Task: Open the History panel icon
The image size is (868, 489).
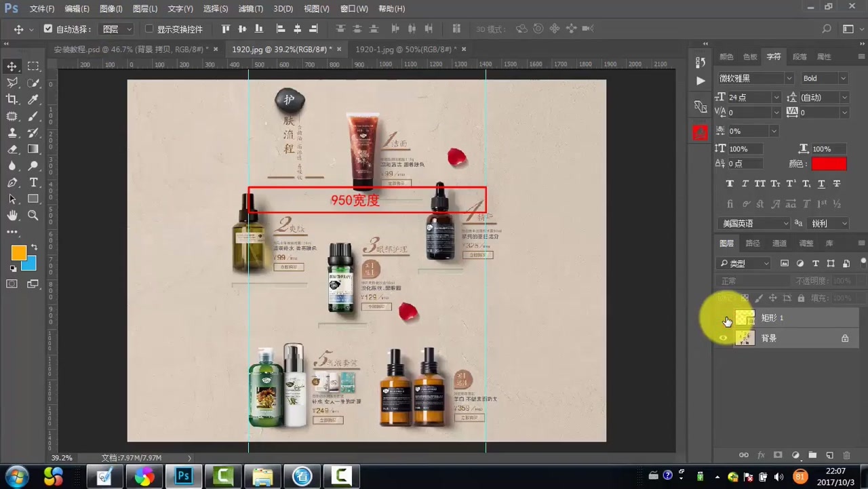Action: click(x=701, y=62)
